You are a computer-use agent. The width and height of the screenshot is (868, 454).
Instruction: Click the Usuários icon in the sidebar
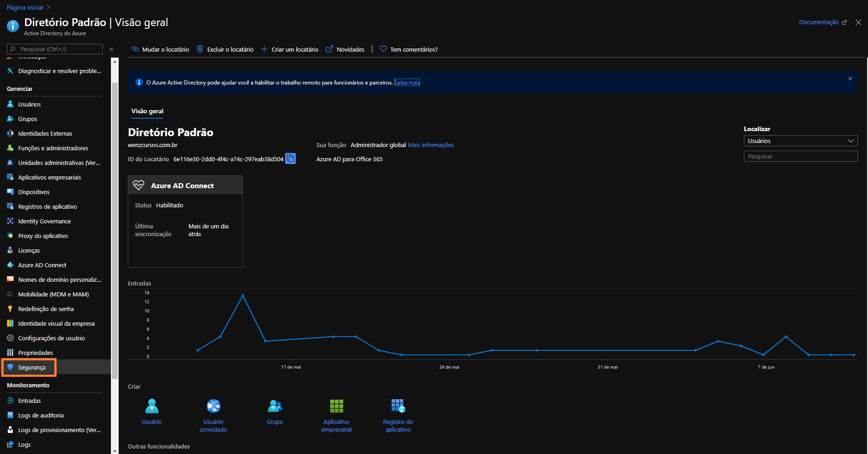click(x=10, y=104)
